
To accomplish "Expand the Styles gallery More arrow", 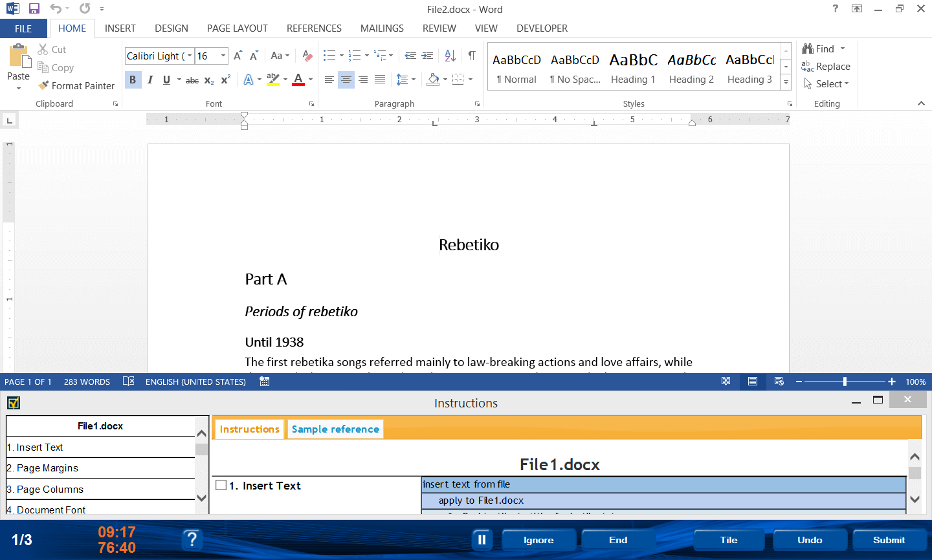I will point(786,82).
